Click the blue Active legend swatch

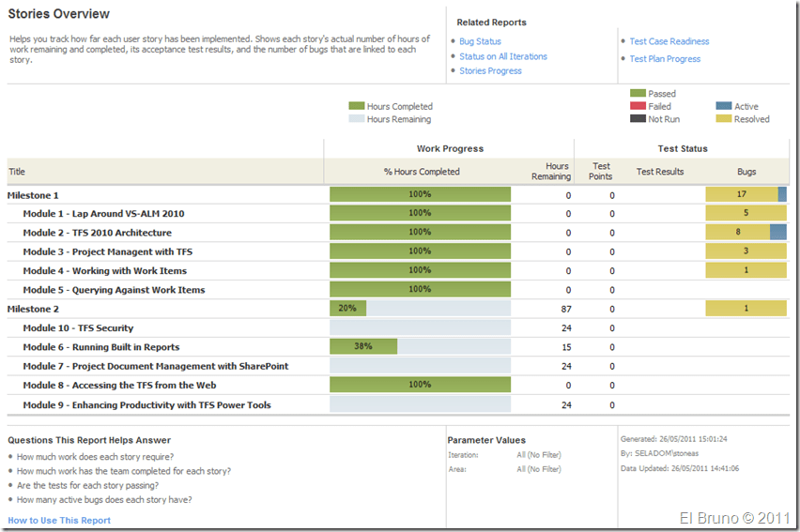coord(723,107)
